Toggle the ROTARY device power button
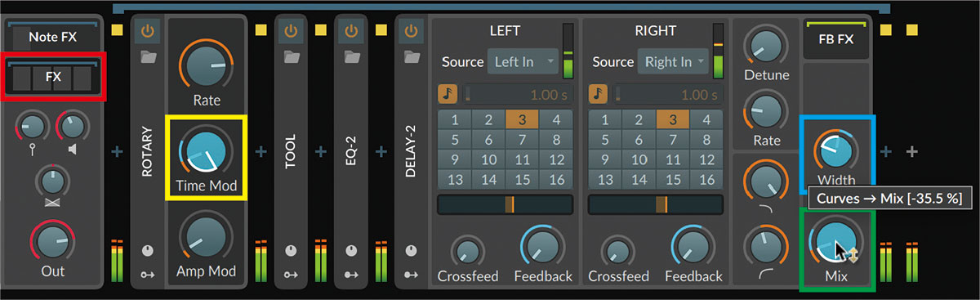 pos(147,31)
